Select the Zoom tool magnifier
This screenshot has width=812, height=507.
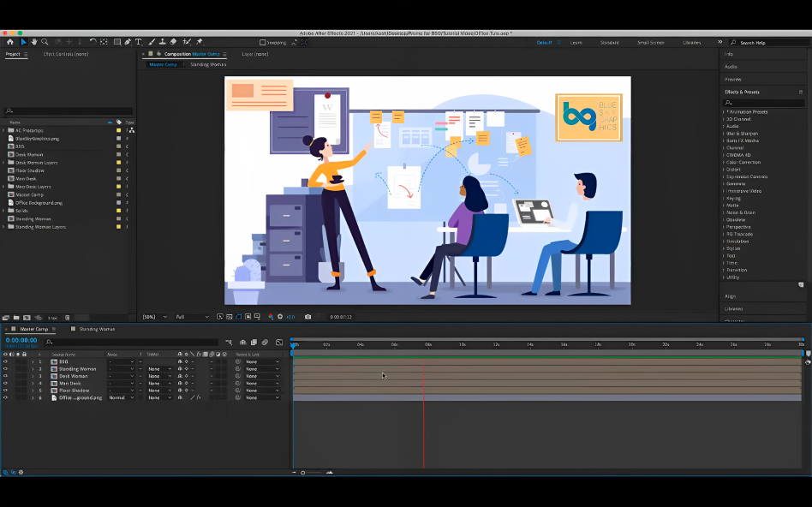(45, 42)
